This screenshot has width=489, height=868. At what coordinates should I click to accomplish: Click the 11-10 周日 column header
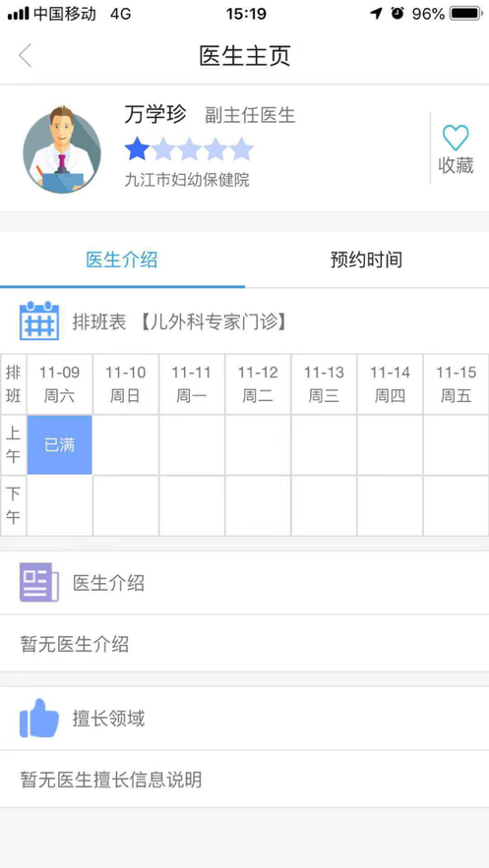coord(126,384)
